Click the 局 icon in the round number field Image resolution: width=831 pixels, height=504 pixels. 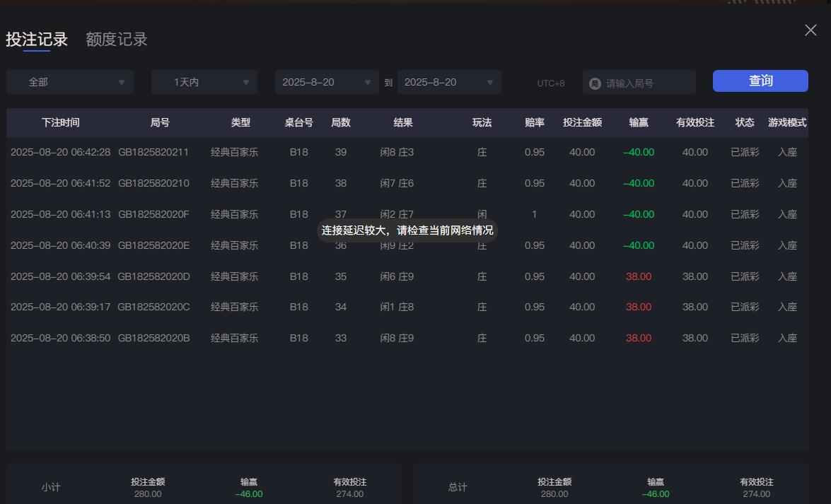coord(595,82)
